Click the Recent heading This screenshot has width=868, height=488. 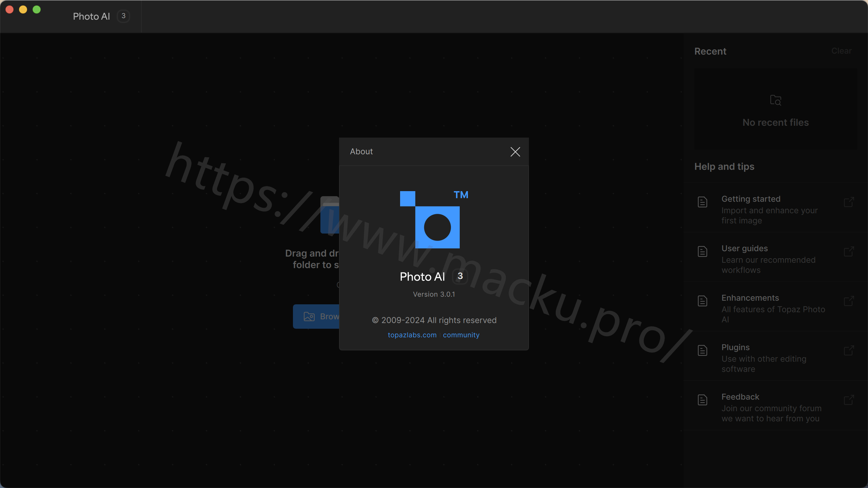tap(710, 51)
